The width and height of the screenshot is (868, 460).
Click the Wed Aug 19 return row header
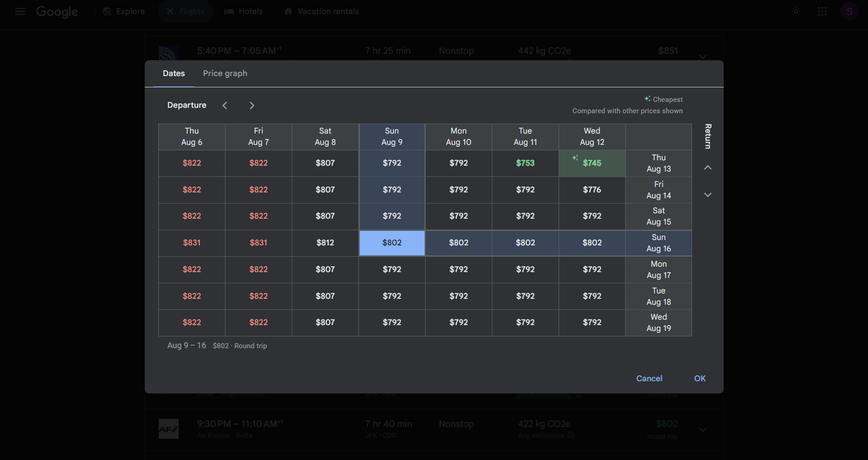point(659,323)
